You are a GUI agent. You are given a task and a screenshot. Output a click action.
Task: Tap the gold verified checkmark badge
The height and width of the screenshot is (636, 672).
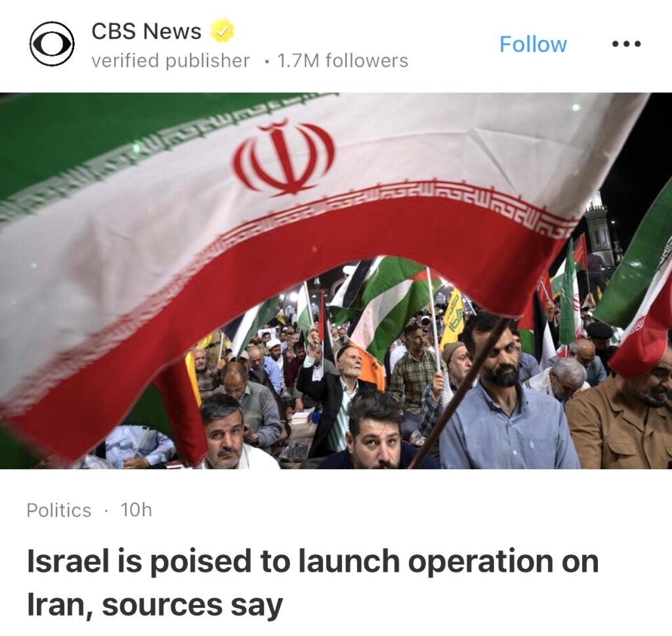click(222, 31)
